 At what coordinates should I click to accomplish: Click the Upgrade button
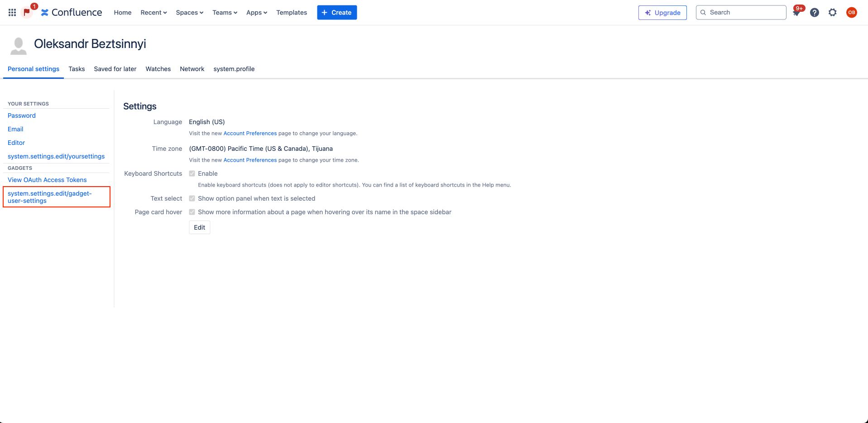(x=662, y=12)
